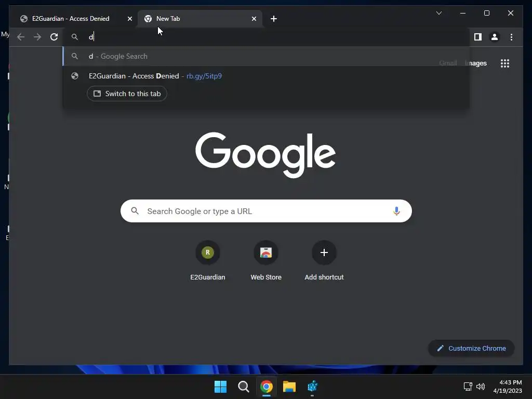Viewport: 532px width, 399px height.
Task: Click the Google logo
Action: tap(265, 155)
